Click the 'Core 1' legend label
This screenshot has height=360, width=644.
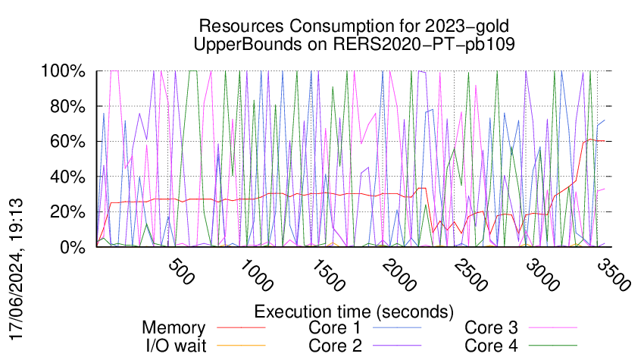pos(334,328)
